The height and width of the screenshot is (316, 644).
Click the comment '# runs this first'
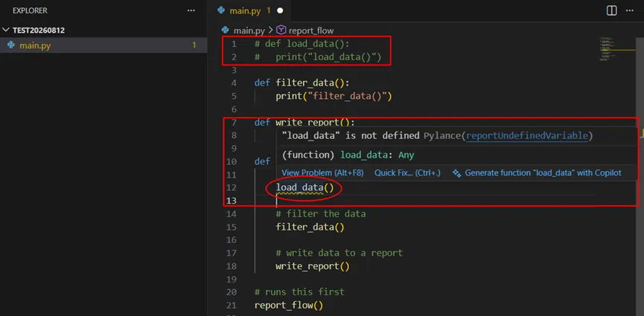pyautogui.click(x=299, y=292)
